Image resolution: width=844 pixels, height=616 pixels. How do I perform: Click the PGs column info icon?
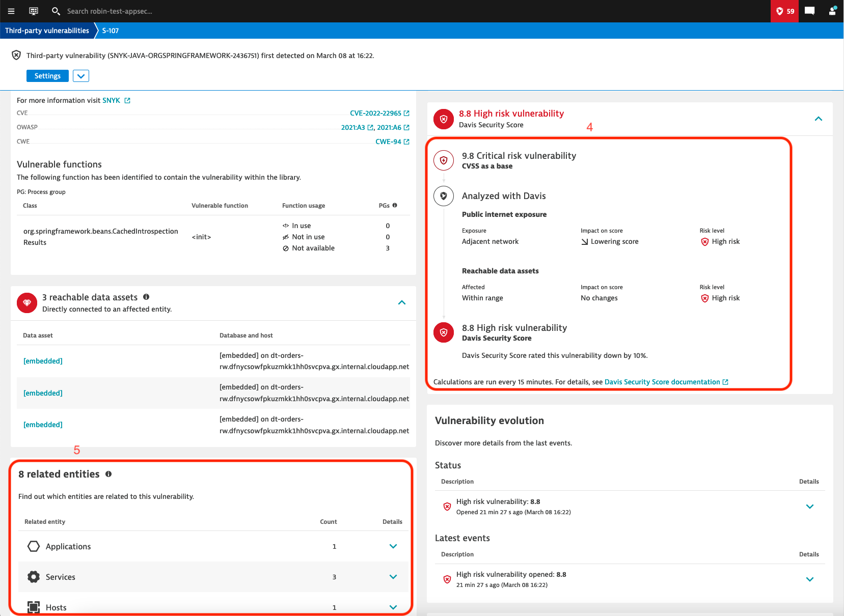(x=395, y=205)
